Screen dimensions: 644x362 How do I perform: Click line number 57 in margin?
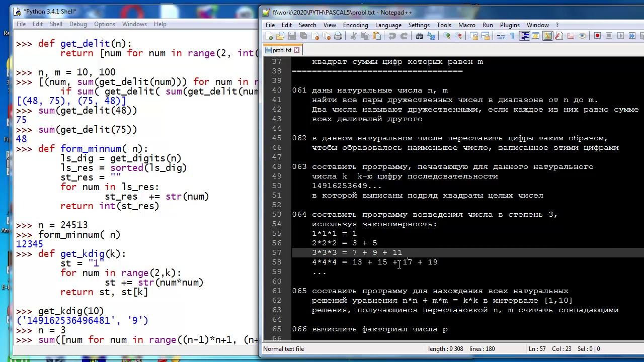coord(277,252)
